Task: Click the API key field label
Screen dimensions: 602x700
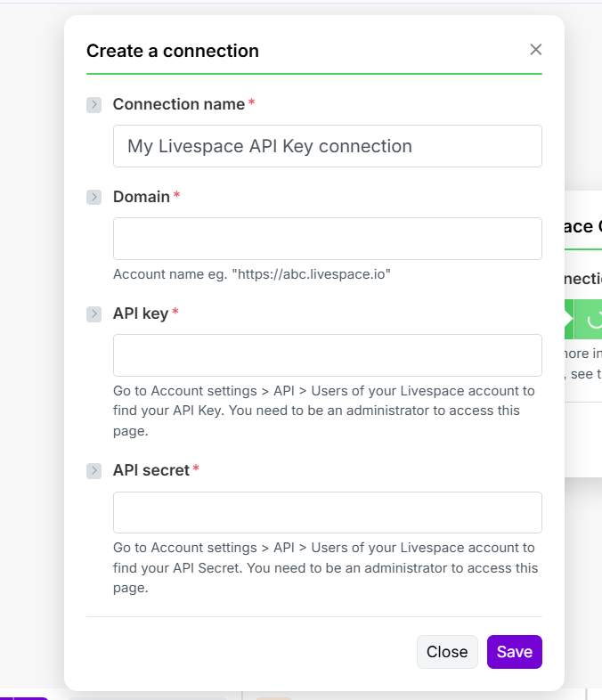Action: coord(140,313)
